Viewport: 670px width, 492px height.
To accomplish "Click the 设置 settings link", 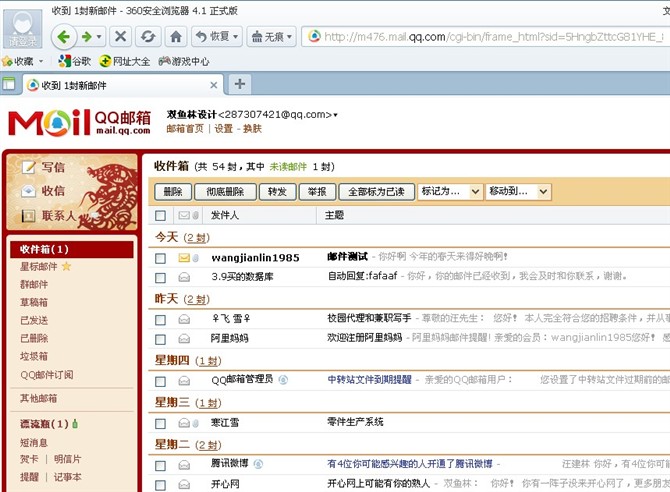I will click(x=223, y=129).
